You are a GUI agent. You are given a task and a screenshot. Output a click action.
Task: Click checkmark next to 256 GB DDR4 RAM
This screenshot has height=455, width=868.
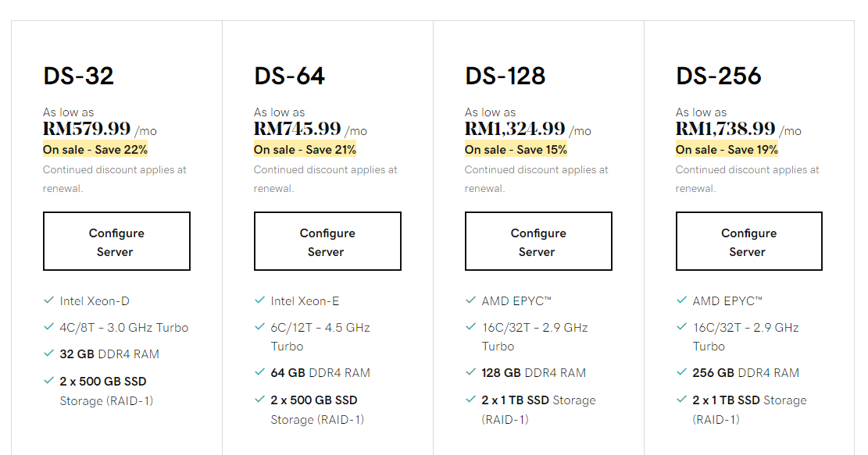681,372
